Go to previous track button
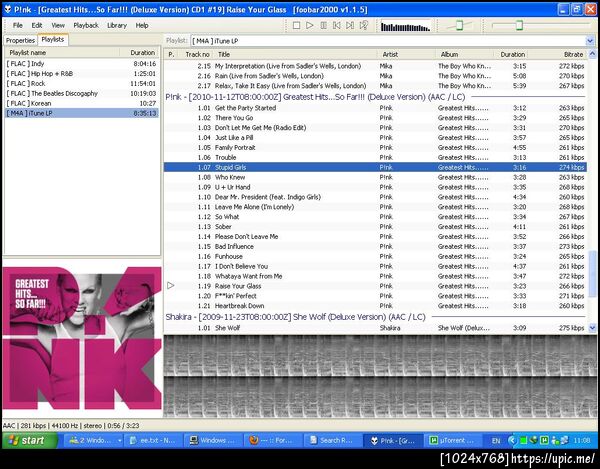600x469 pixels. point(337,25)
